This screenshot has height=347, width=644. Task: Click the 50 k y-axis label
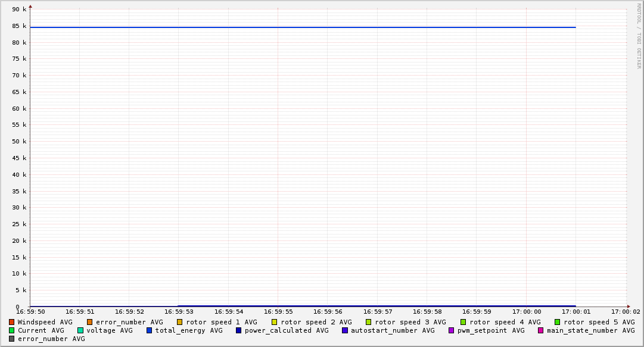tap(20, 142)
